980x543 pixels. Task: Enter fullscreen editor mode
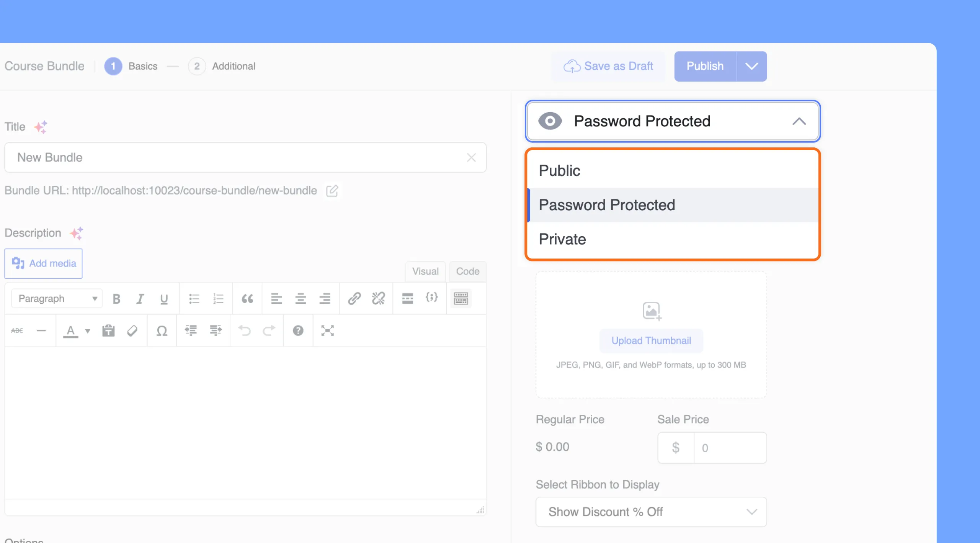tap(327, 331)
